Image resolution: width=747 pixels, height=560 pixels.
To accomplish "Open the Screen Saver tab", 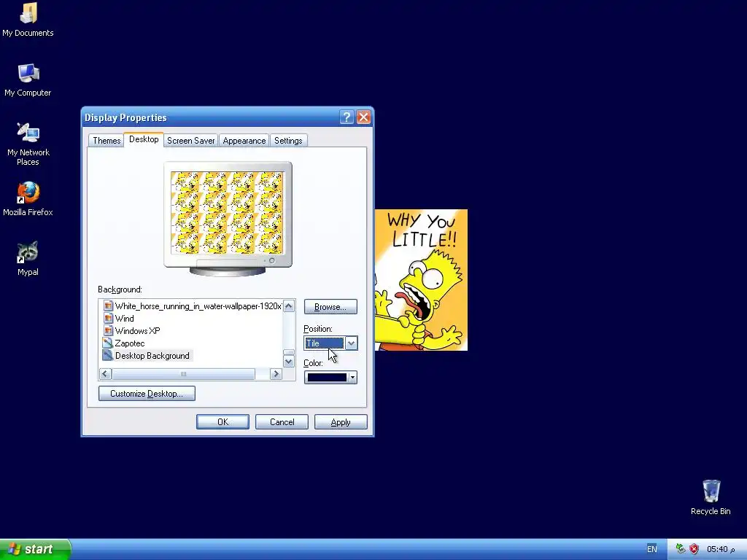I will tap(190, 141).
